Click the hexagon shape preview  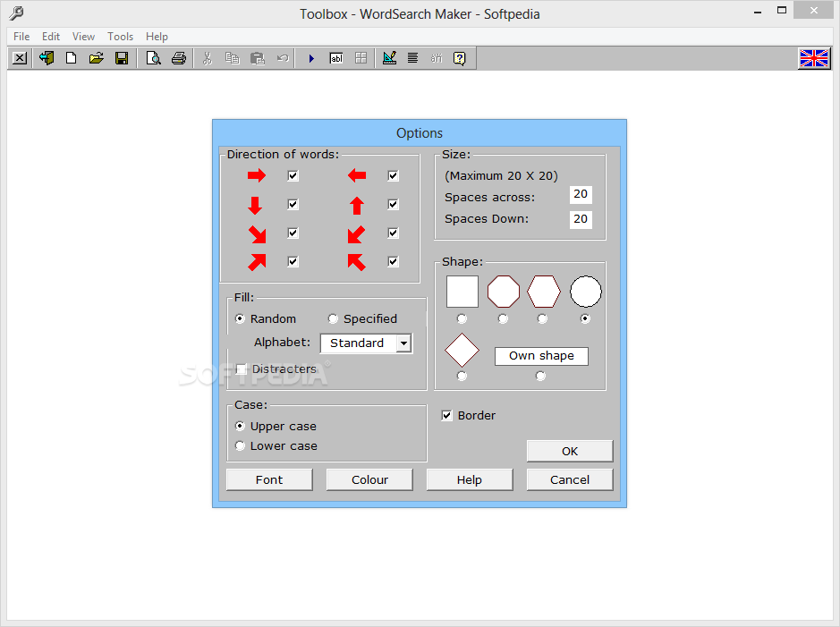pos(544,292)
